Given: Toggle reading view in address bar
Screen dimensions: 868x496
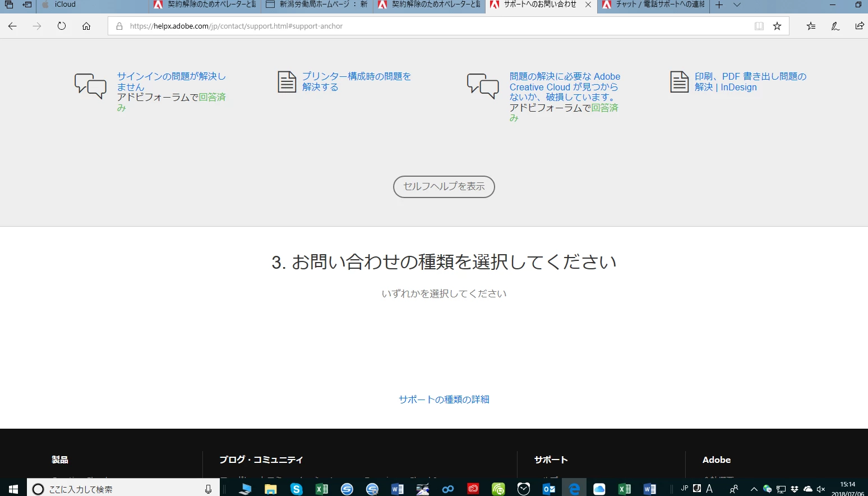Looking at the screenshot, I should (x=759, y=26).
